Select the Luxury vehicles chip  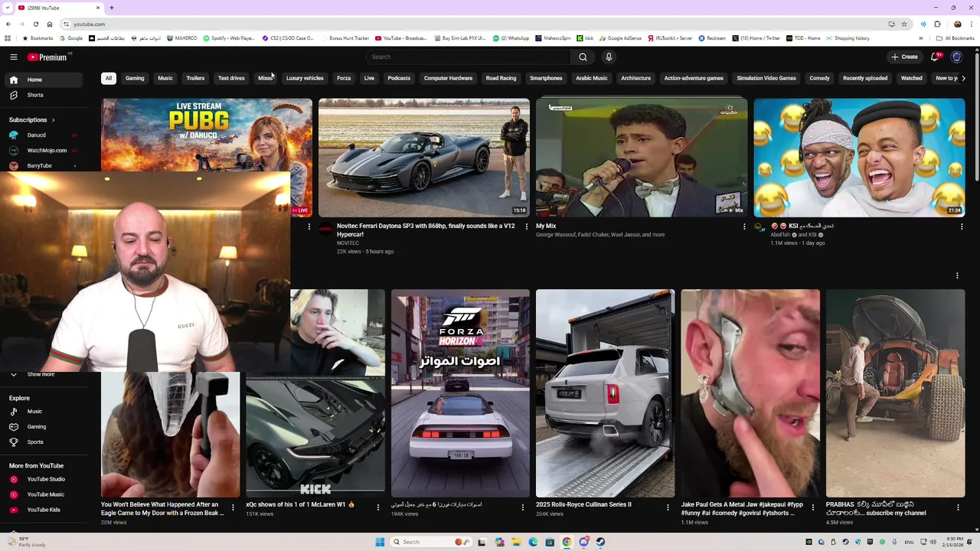click(x=305, y=78)
